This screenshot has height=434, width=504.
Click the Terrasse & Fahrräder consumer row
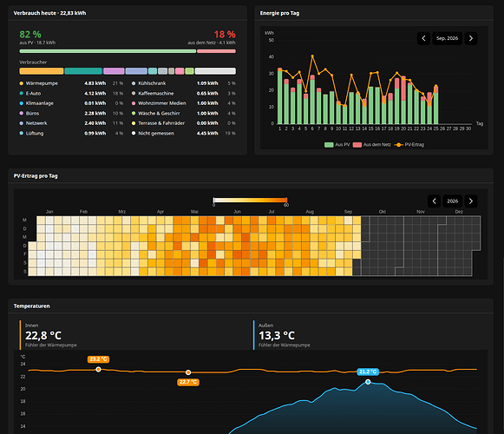[x=184, y=123]
